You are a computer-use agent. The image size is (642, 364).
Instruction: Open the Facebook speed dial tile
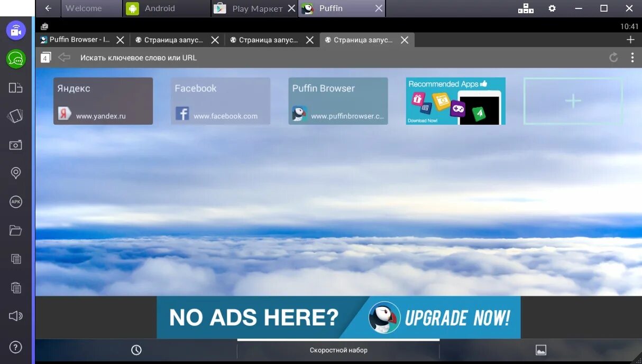(221, 101)
